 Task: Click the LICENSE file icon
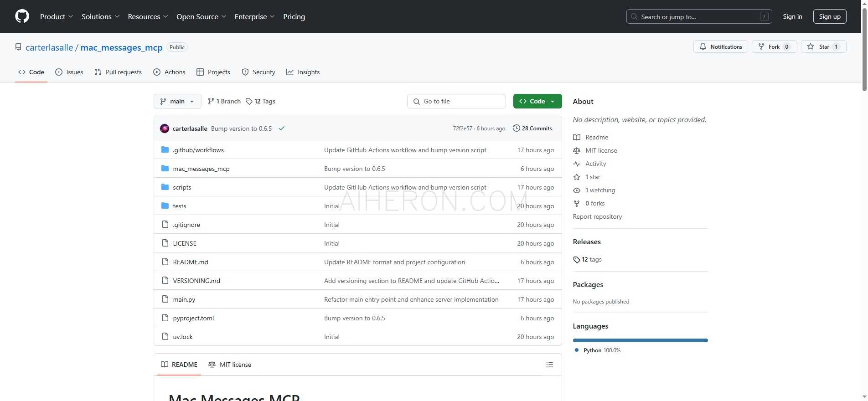click(x=165, y=243)
